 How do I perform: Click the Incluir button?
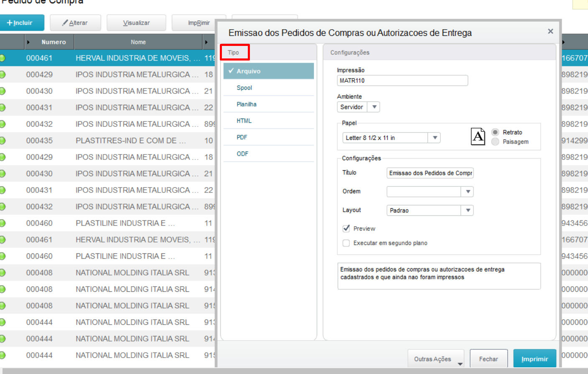tap(22, 23)
